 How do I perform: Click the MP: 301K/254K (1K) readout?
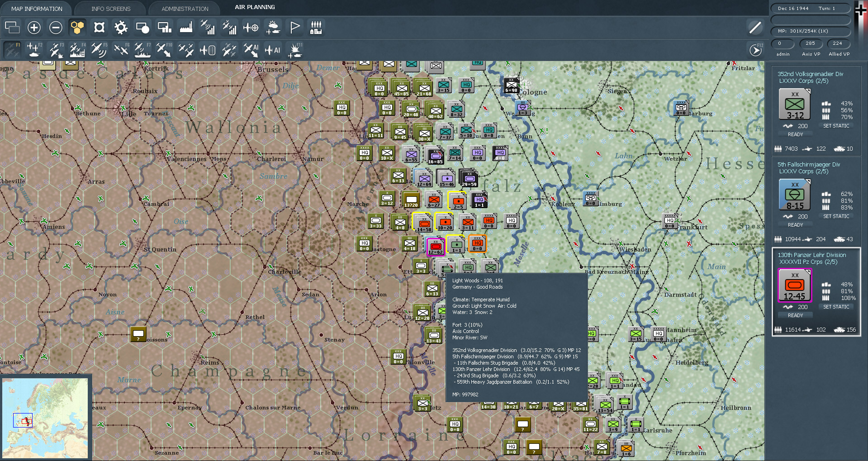pos(810,31)
